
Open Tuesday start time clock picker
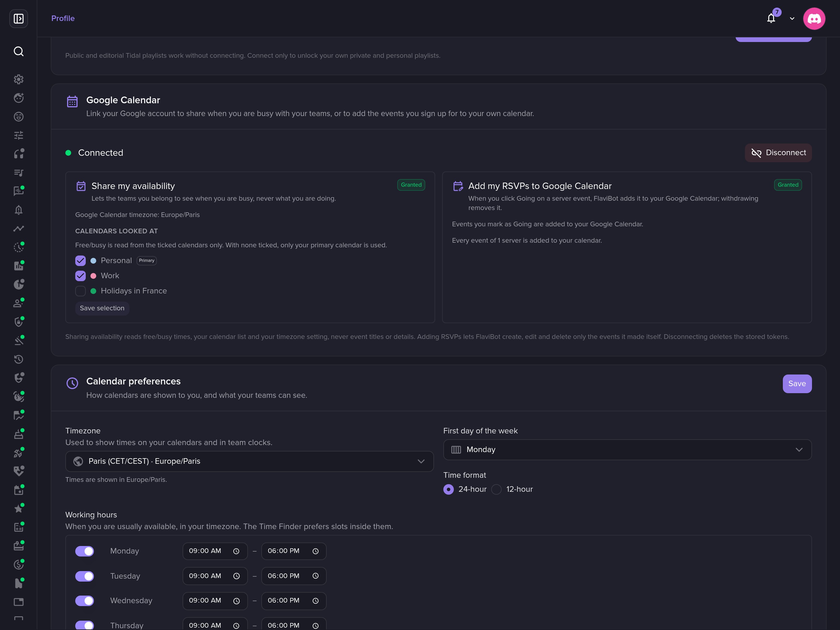point(236,576)
